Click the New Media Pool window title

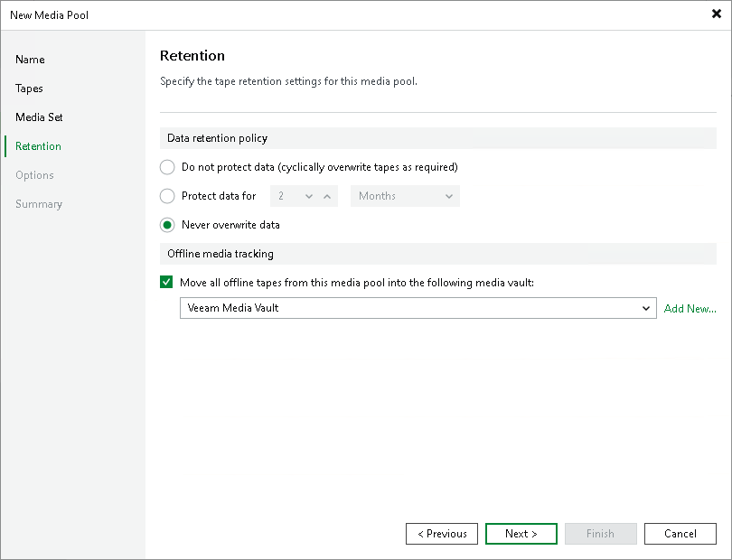tap(49, 15)
